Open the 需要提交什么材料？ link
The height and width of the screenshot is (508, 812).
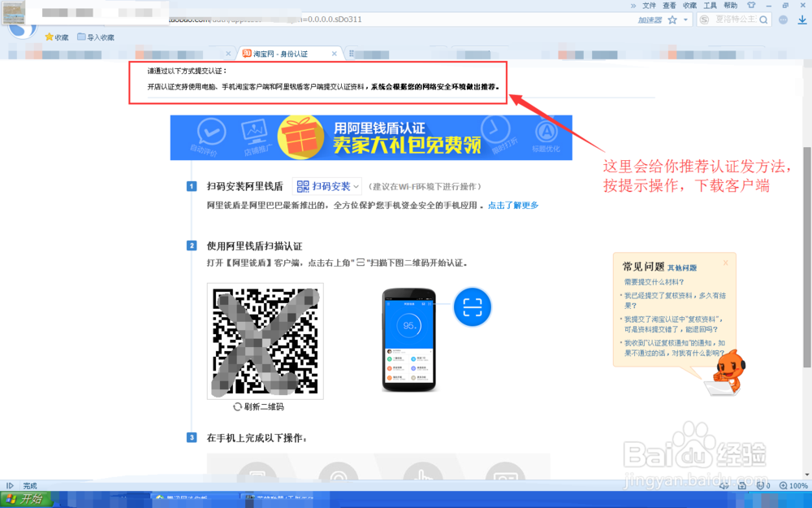pos(654,282)
